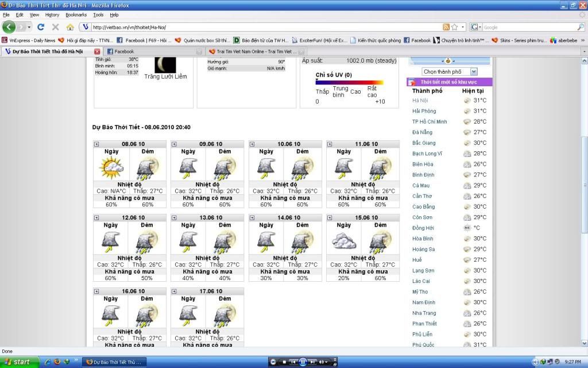Click the Forward navigation arrow
This screenshot has height=368, width=588.
pyautogui.click(x=21, y=27)
